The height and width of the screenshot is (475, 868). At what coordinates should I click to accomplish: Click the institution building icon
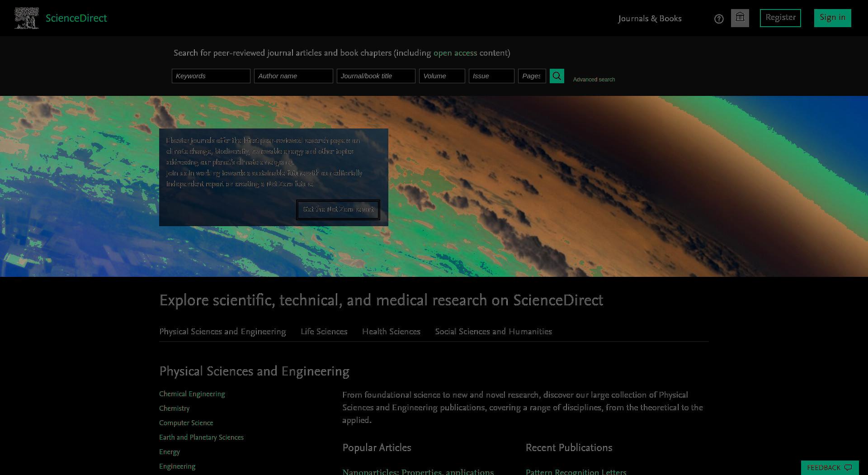(740, 18)
